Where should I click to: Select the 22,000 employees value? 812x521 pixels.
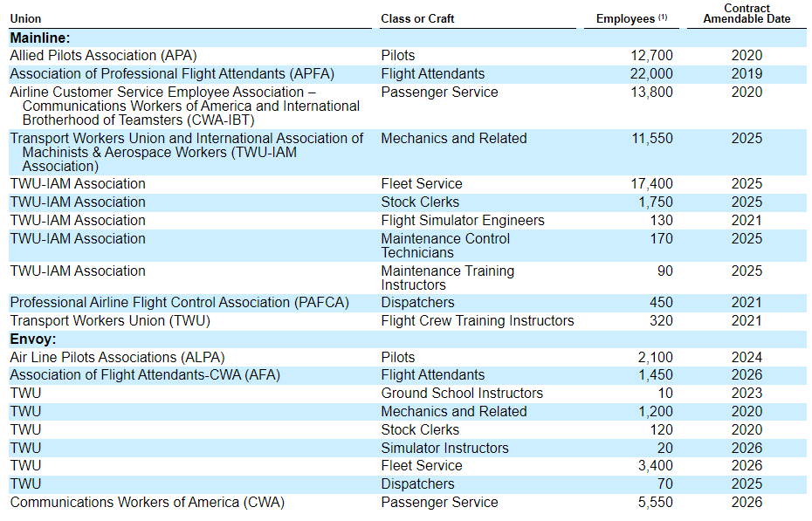coord(651,73)
